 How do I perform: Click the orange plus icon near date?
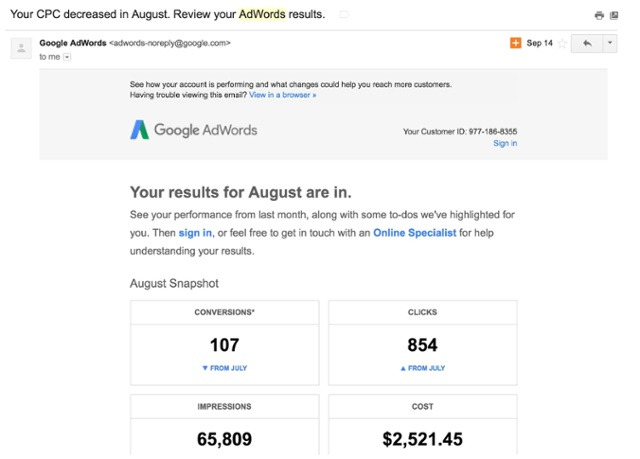coord(516,42)
